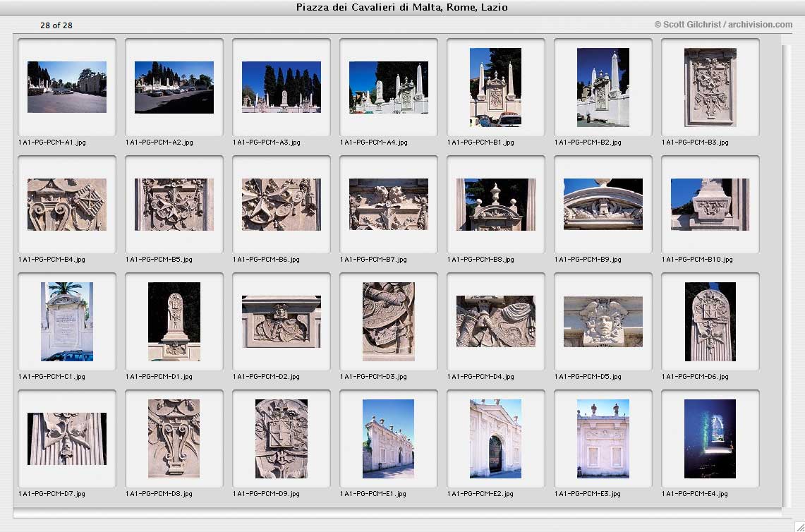Image resolution: width=805 pixels, height=532 pixels.
Task: Open the 1A1-PG-PCM-B7.jpg image
Action: coord(389,205)
